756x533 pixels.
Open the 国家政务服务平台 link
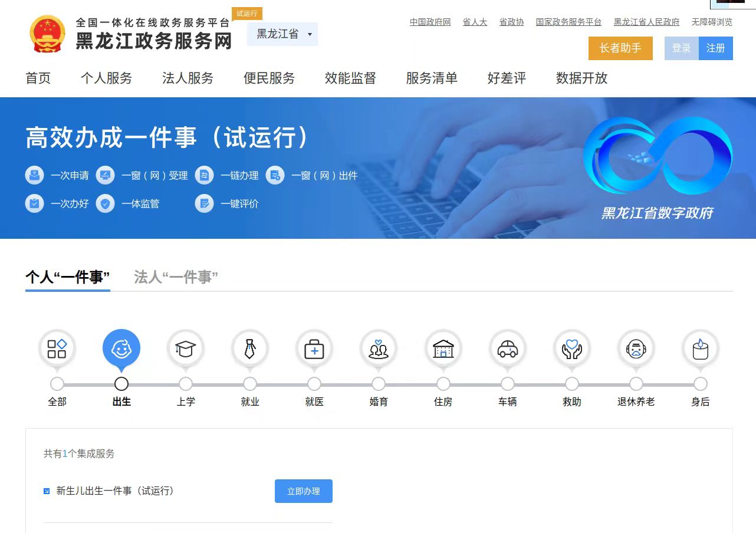(568, 22)
